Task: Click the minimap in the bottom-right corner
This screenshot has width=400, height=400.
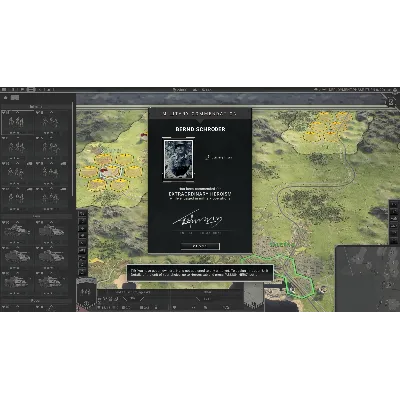Action: coord(367,279)
